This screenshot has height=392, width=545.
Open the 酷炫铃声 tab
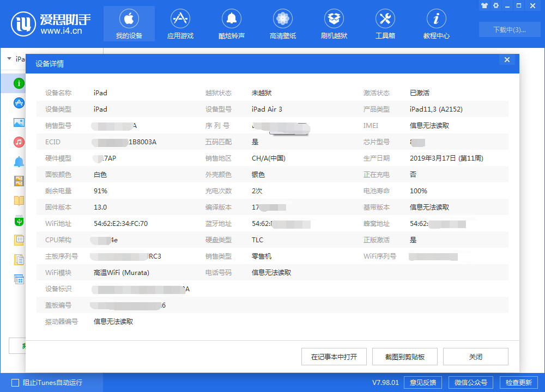coord(232,24)
